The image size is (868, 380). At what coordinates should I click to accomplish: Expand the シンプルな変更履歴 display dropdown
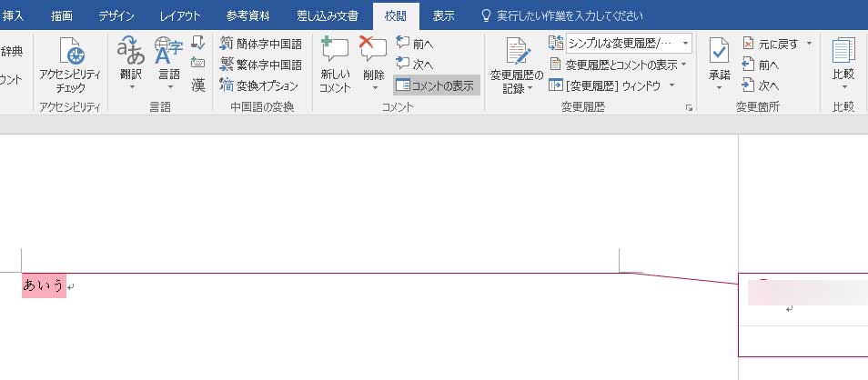pyautogui.click(x=685, y=43)
